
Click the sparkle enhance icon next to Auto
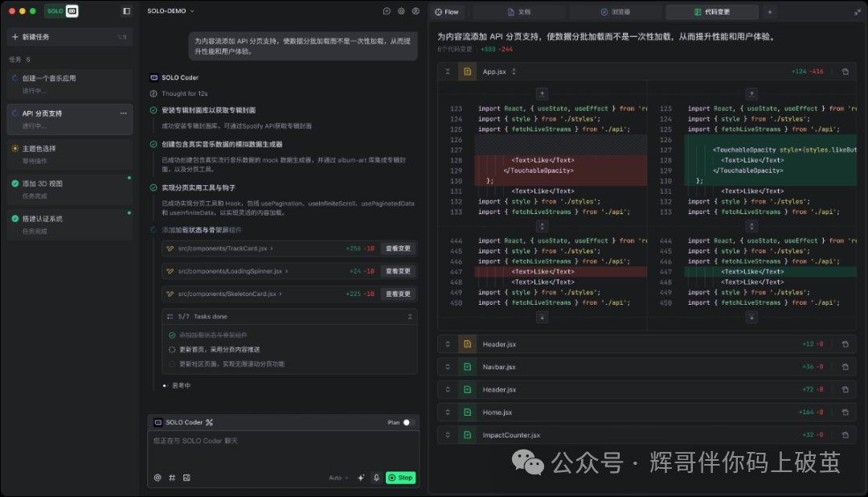(x=361, y=477)
